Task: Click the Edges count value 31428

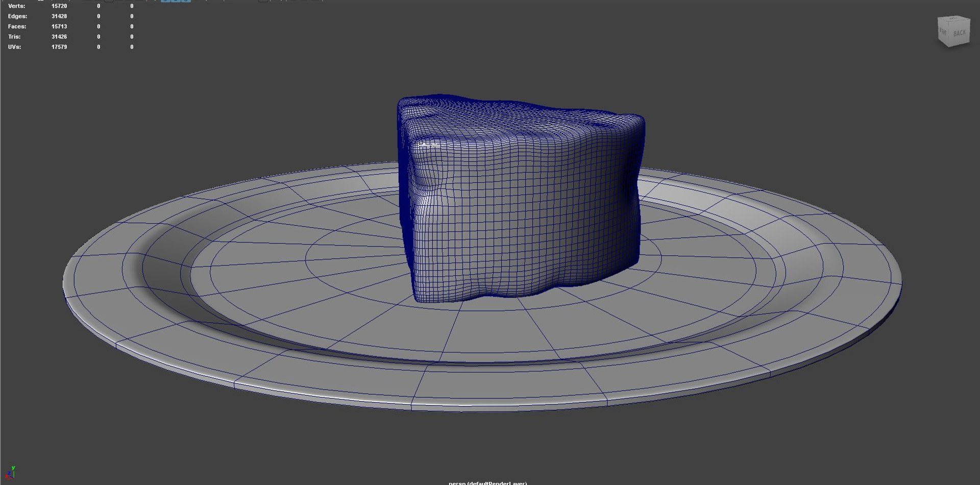Action: 59,16
